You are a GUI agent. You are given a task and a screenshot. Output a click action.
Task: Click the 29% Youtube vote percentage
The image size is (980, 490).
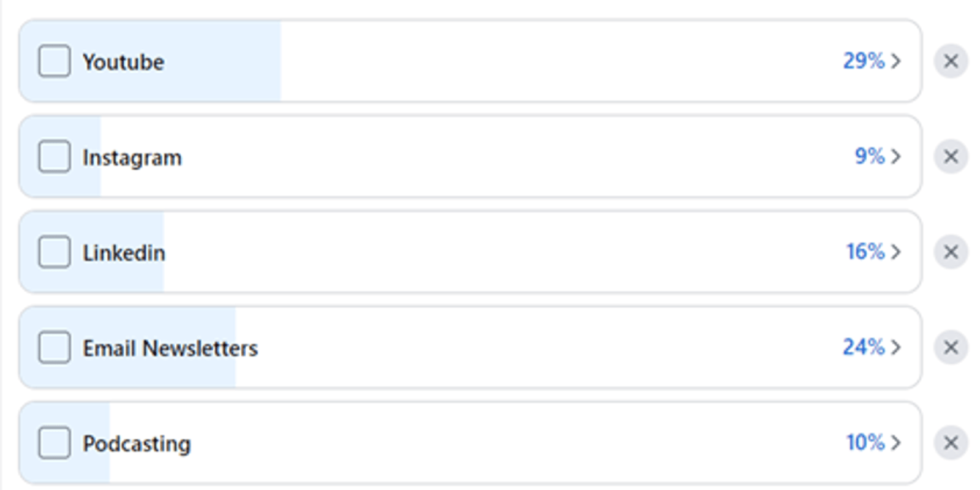click(864, 61)
